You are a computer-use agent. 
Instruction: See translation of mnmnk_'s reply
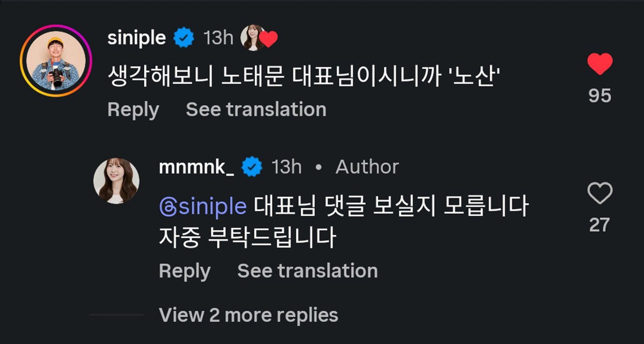click(x=308, y=270)
